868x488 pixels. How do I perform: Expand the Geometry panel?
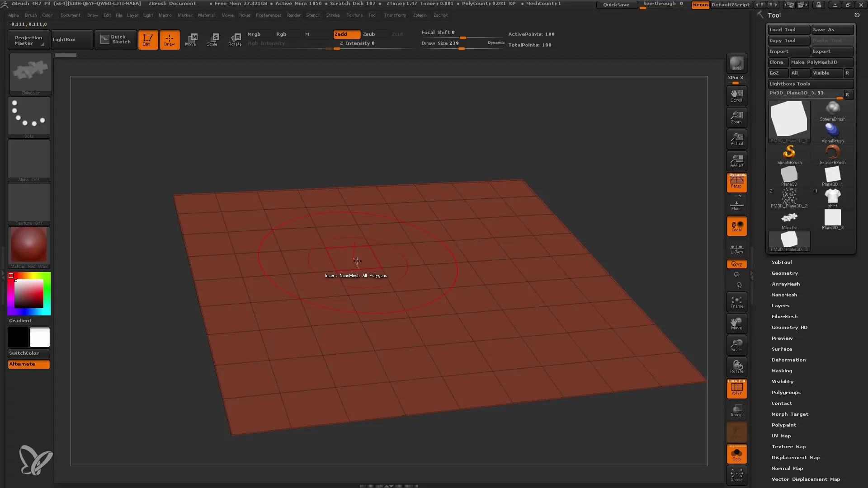784,273
